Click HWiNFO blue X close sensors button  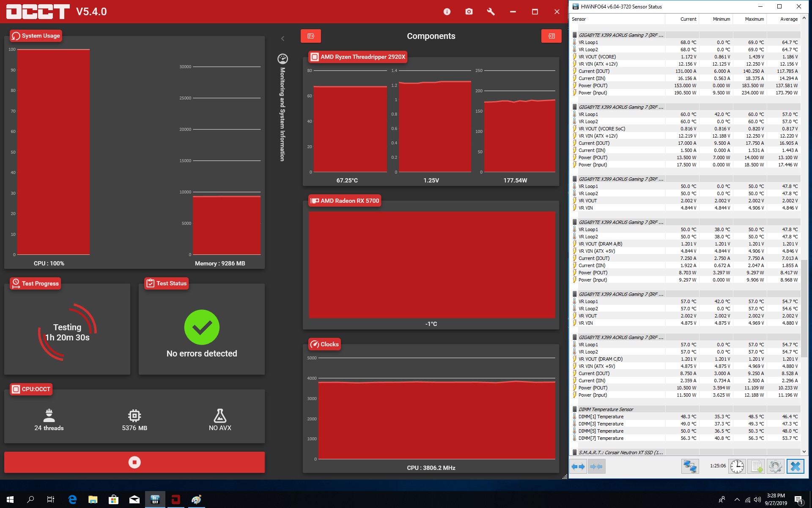click(x=795, y=467)
